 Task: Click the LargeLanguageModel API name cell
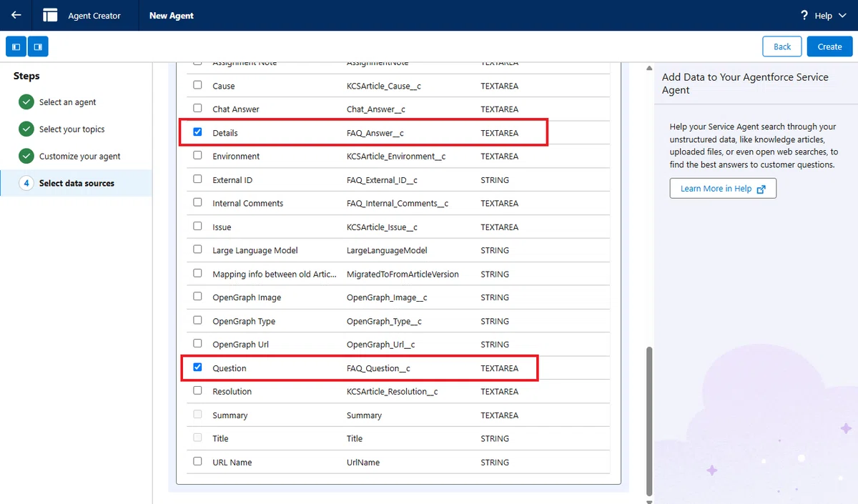point(387,251)
